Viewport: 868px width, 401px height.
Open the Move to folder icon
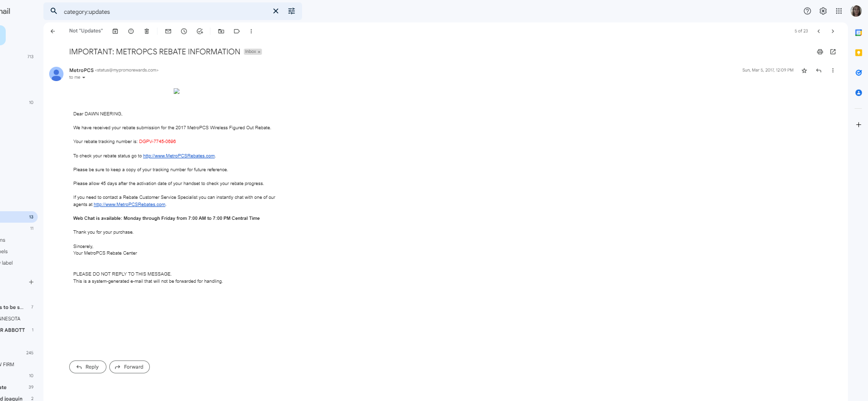point(221,31)
